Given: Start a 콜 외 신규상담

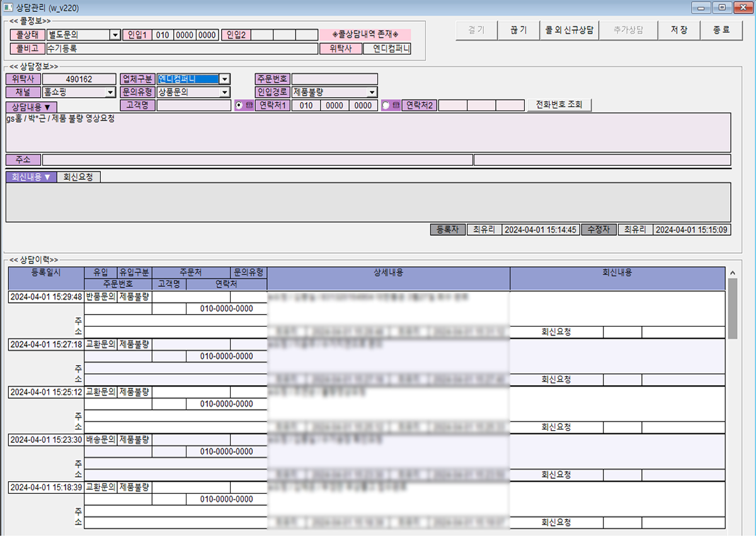Looking at the screenshot, I should [570, 30].
